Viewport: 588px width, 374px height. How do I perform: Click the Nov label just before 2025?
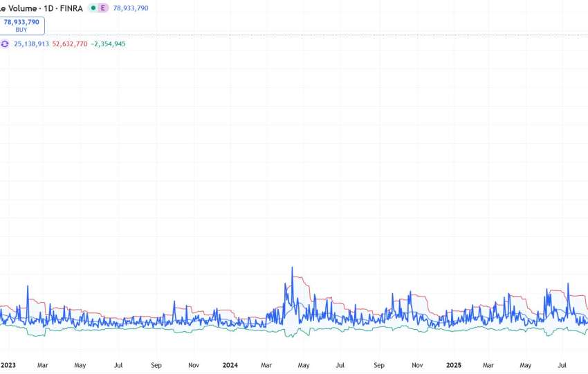click(x=417, y=364)
